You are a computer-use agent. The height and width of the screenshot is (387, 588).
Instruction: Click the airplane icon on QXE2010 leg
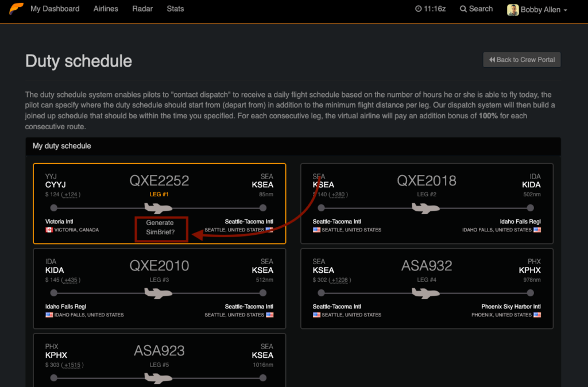click(x=158, y=293)
